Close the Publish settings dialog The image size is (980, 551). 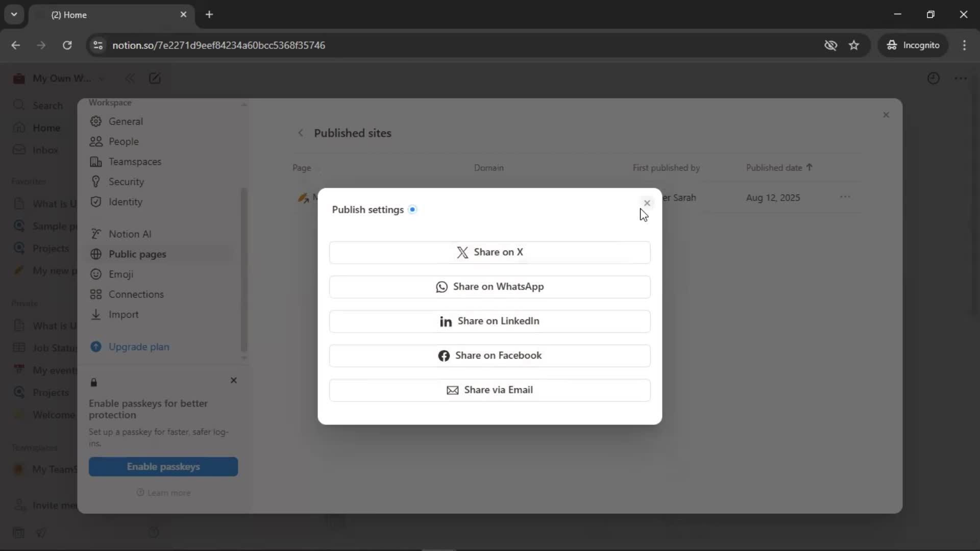click(x=647, y=203)
